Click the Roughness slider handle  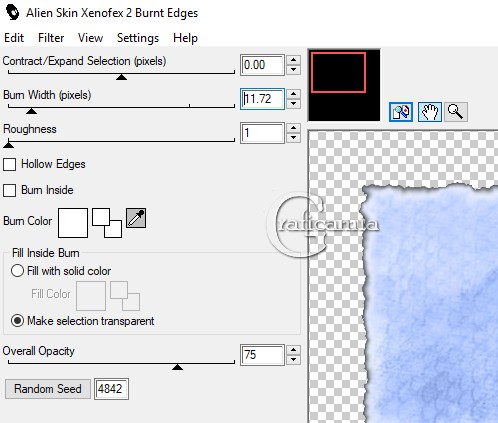8,145
